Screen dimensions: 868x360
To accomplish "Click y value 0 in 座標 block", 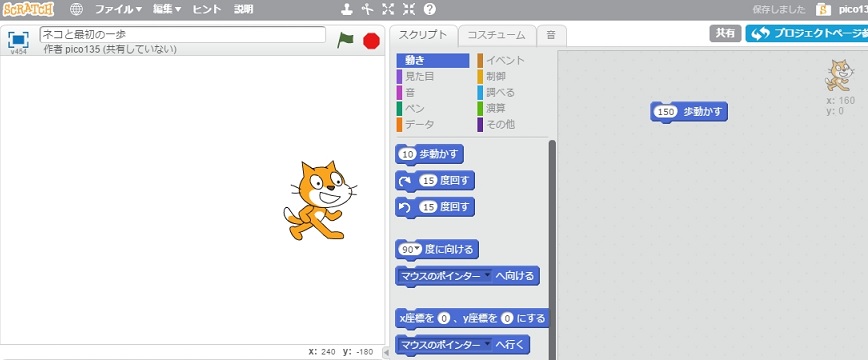I will click(507, 318).
